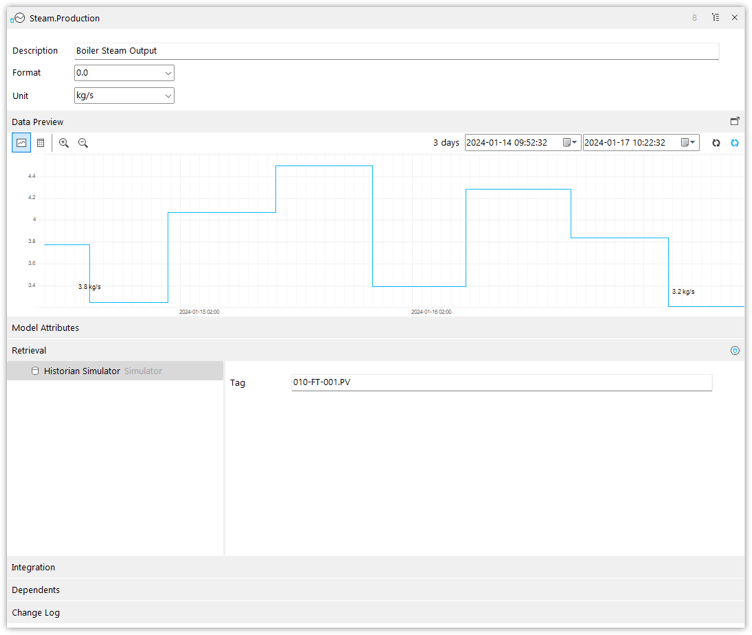Click the Historian Simulator database icon
The image size is (752, 635).
pyautogui.click(x=35, y=371)
